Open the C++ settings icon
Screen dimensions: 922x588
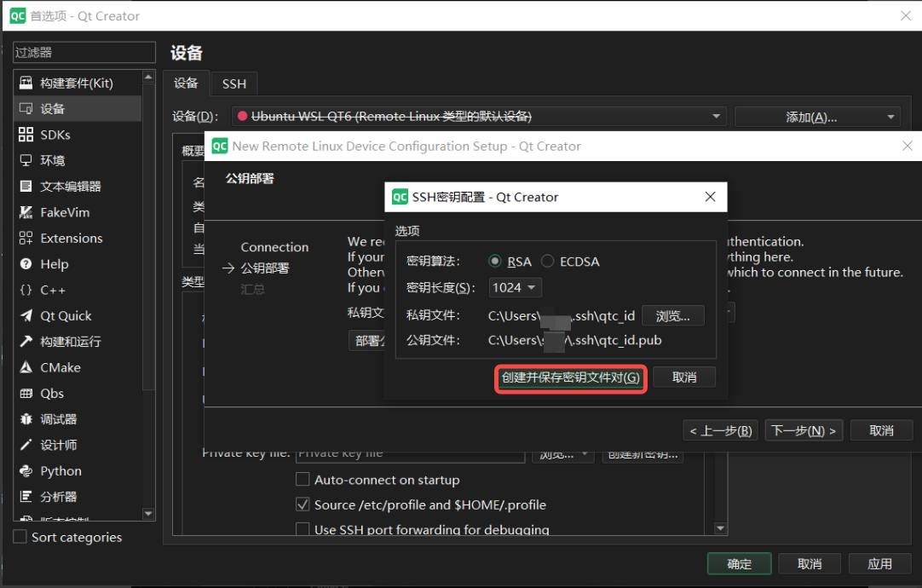click(x=26, y=290)
